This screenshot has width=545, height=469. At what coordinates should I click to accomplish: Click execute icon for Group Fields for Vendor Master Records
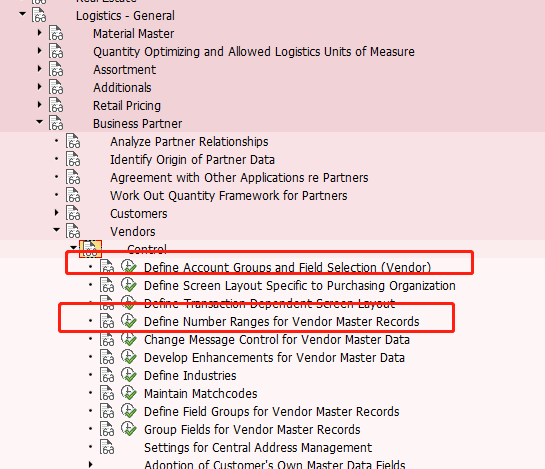tap(128, 429)
